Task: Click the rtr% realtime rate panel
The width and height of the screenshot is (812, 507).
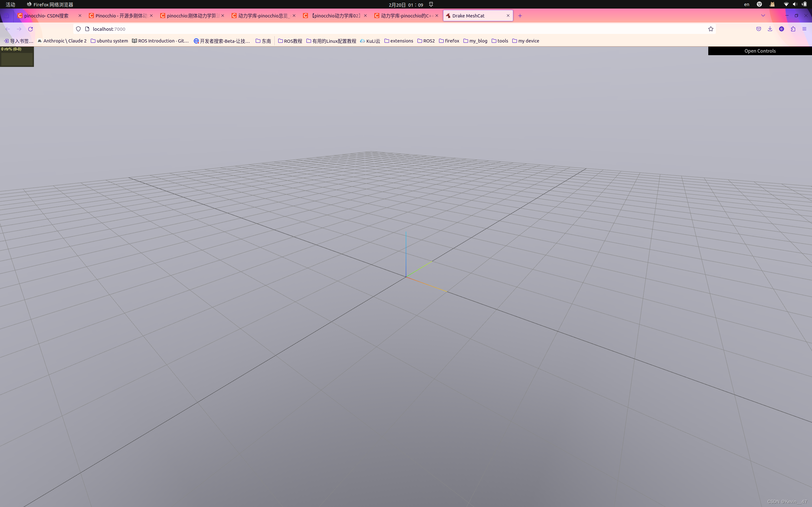Action: click(x=17, y=57)
